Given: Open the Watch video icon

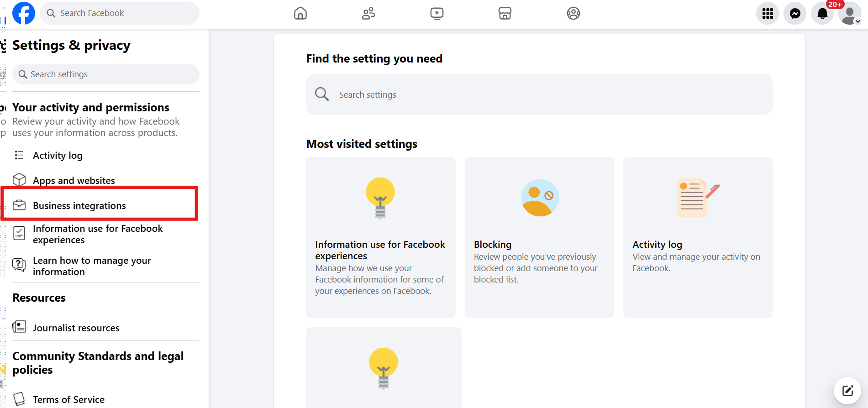Looking at the screenshot, I should (437, 13).
